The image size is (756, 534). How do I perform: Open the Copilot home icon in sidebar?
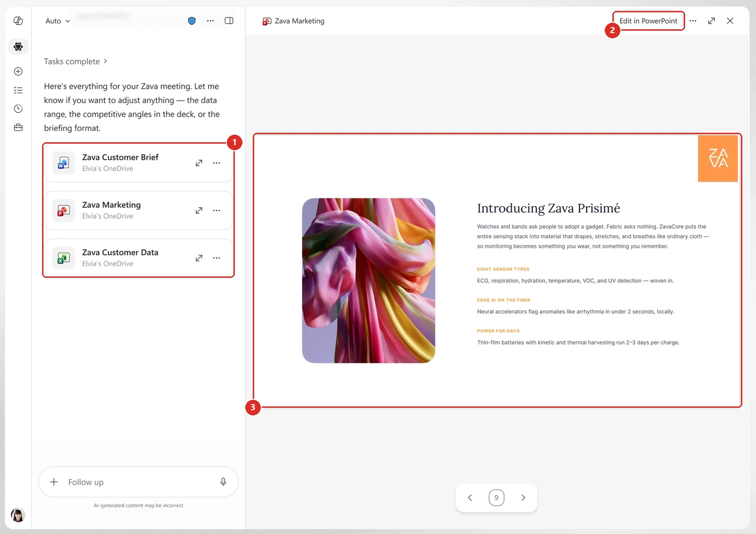click(18, 21)
